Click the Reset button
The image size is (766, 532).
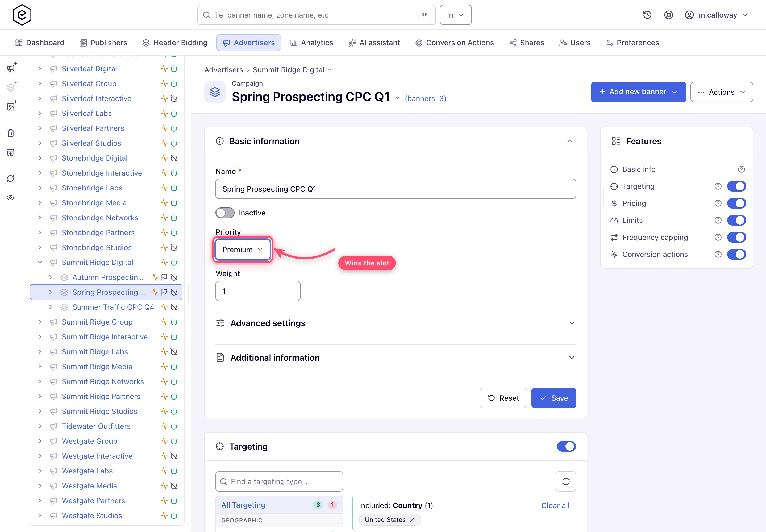pos(503,398)
